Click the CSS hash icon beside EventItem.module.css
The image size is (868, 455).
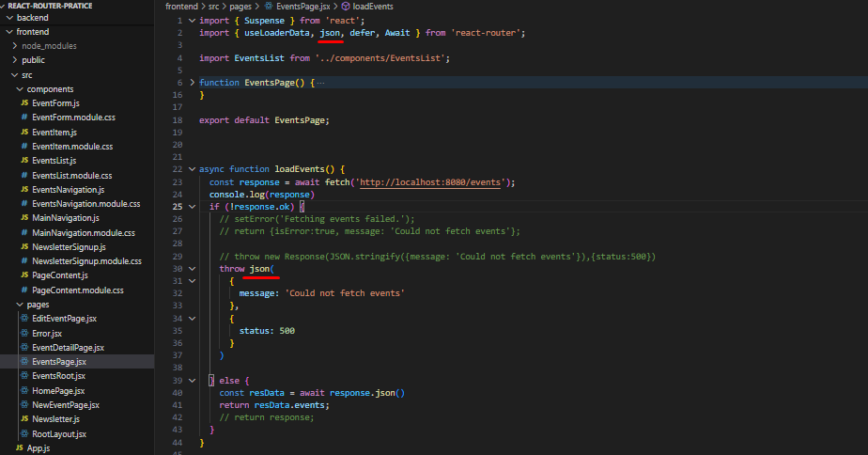click(x=24, y=147)
